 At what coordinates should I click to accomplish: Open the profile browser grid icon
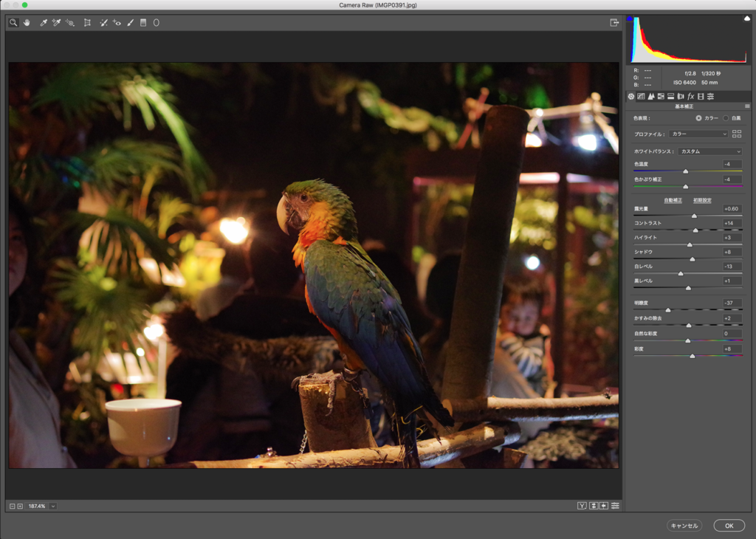pyautogui.click(x=737, y=134)
